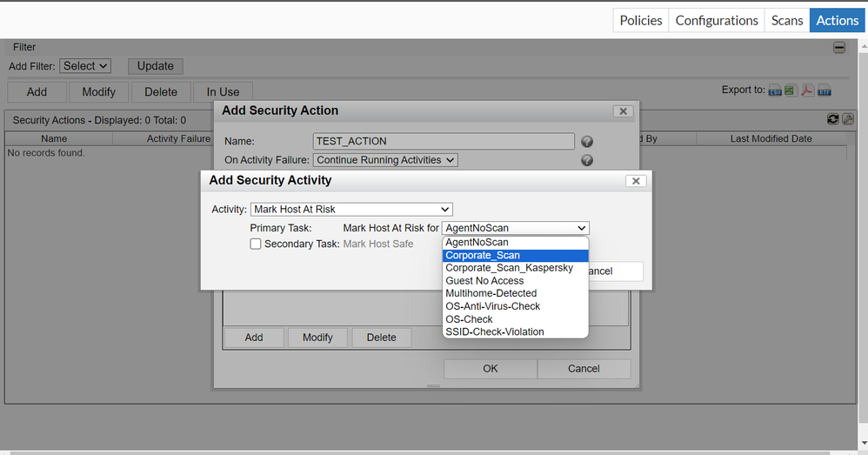This screenshot has width=868, height=455.
Task: Click Add button in Add Security Action dialog
Action: 254,338
